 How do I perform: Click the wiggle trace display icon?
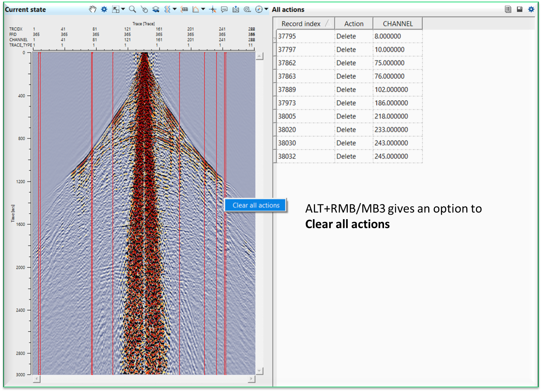pyautogui.click(x=167, y=9)
